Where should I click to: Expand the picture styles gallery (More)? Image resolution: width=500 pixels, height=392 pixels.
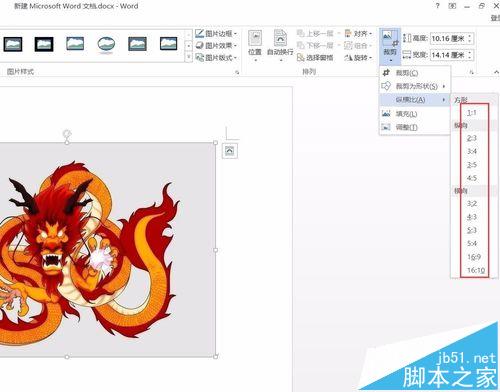point(188,57)
